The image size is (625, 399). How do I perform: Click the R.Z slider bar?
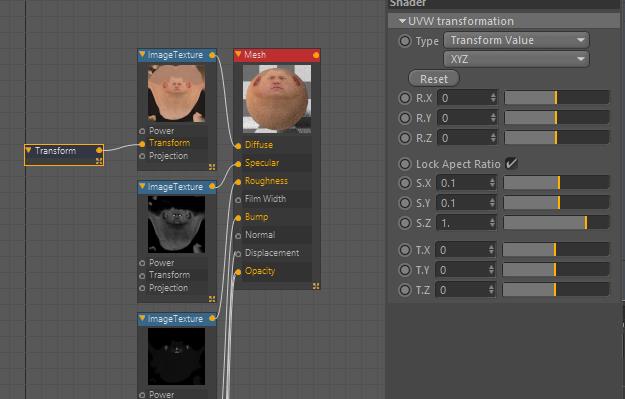[557, 138]
